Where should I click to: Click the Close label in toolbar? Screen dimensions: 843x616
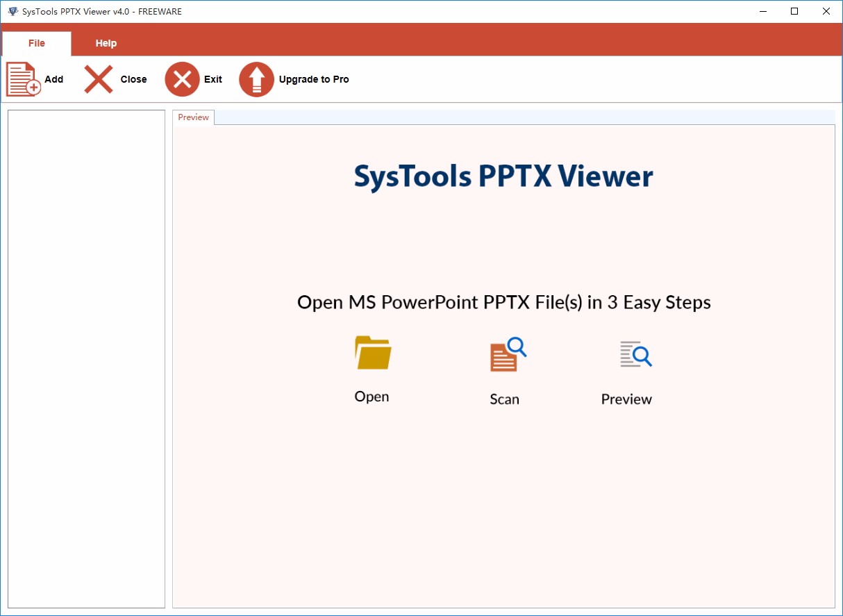click(x=133, y=79)
